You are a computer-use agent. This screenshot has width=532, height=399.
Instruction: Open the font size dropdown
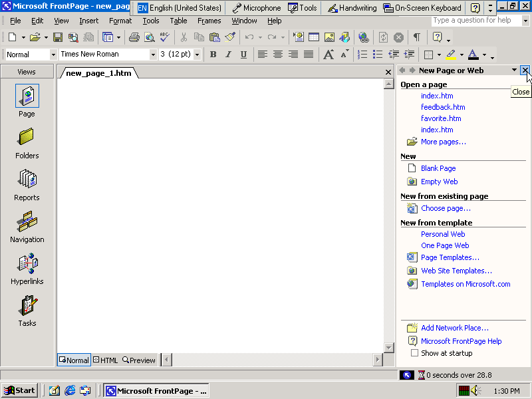(197, 55)
